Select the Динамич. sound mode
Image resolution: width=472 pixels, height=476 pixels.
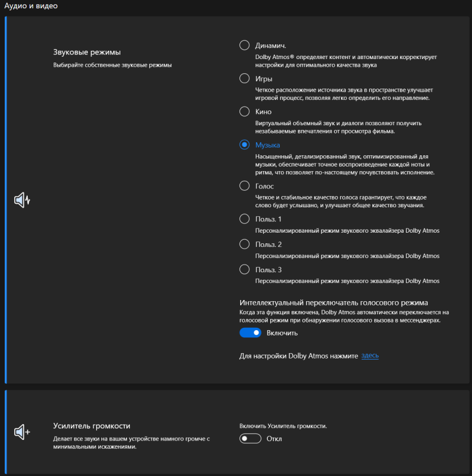244,45
